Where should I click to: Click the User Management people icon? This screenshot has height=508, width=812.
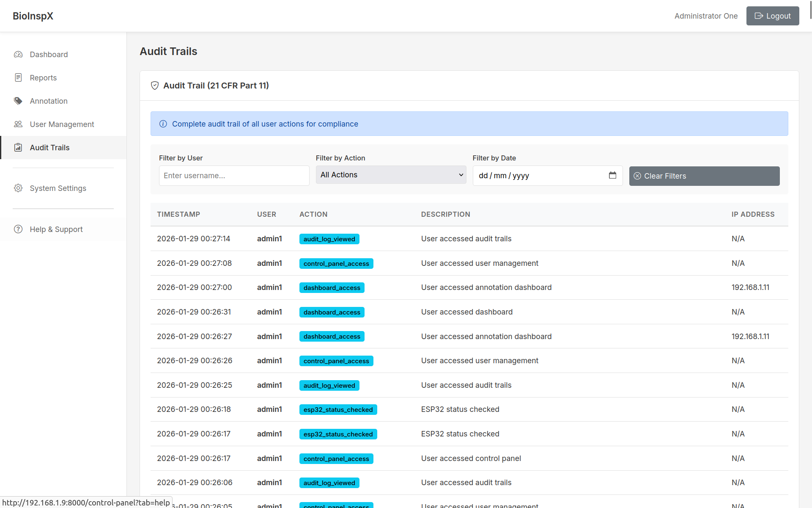tap(18, 124)
